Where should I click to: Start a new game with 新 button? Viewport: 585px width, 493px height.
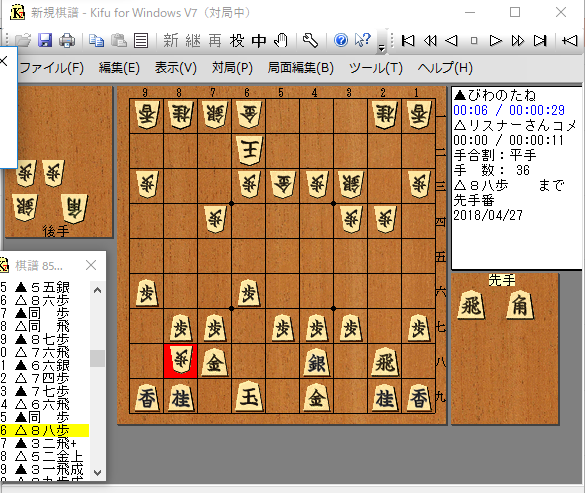point(171,40)
